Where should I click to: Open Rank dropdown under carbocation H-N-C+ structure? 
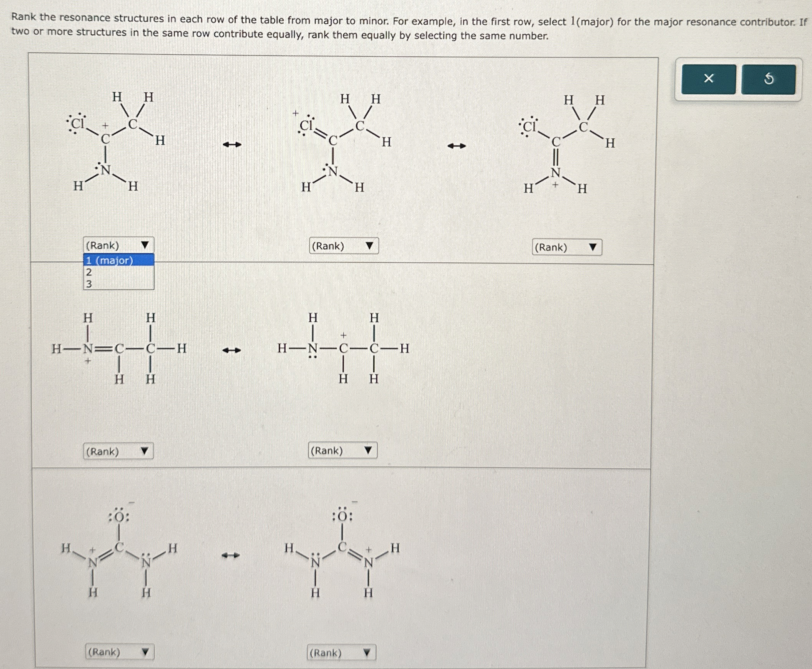coord(342,451)
